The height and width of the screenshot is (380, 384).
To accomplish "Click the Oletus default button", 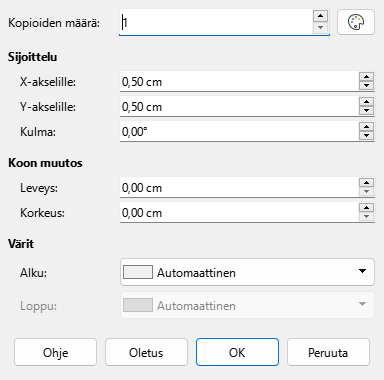I will (x=146, y=352).
